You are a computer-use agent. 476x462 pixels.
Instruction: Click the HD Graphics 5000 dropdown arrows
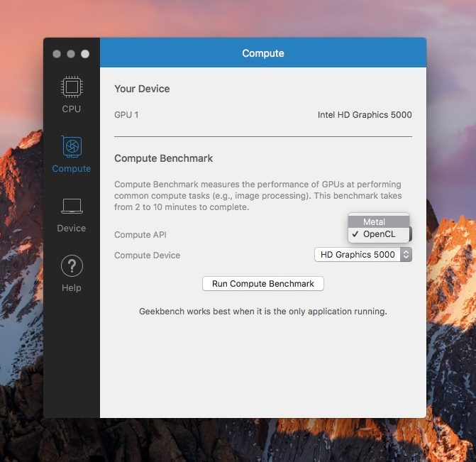pos(406,255)
